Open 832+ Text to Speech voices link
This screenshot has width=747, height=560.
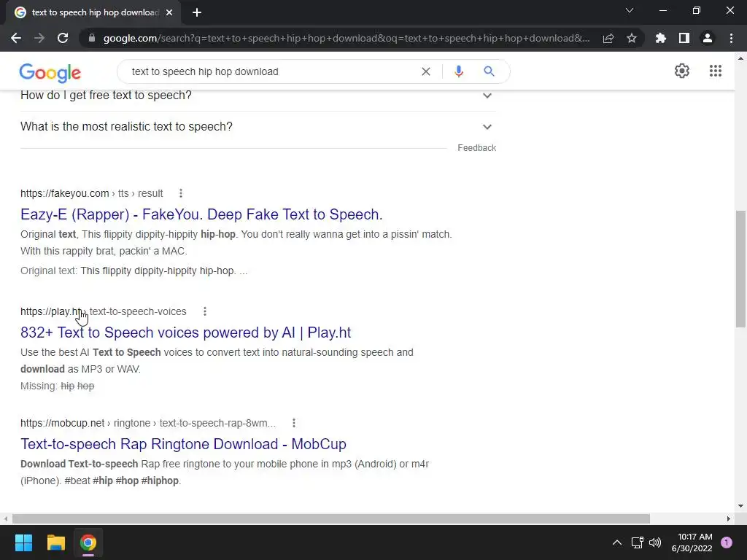pyautogui.click(x=185, y=332)
